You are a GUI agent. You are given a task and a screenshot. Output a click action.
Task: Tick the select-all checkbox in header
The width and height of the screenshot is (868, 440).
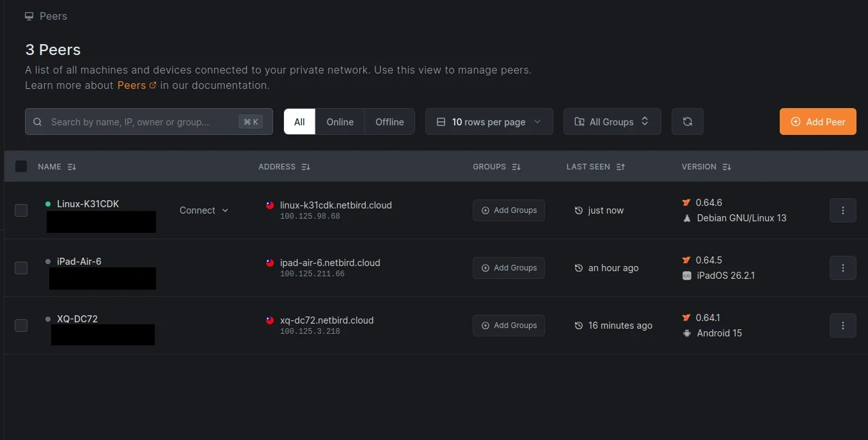21,166
